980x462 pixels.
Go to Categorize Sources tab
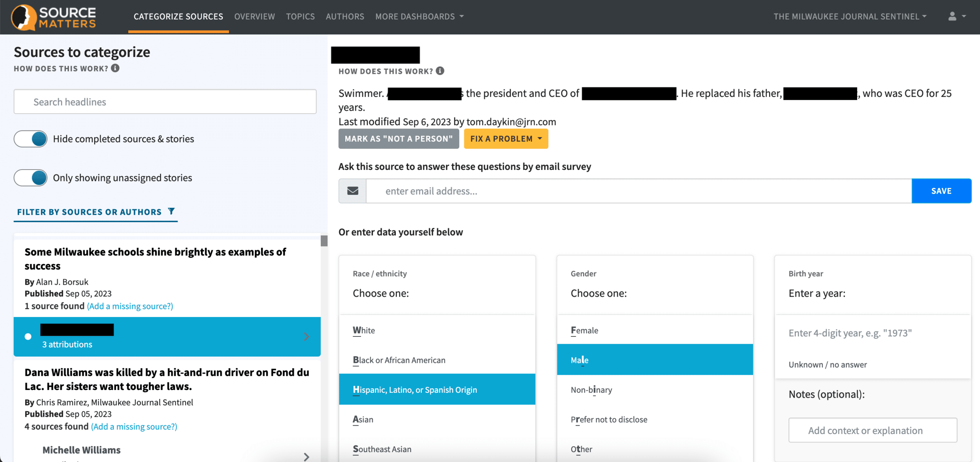(x=178, y=16)
